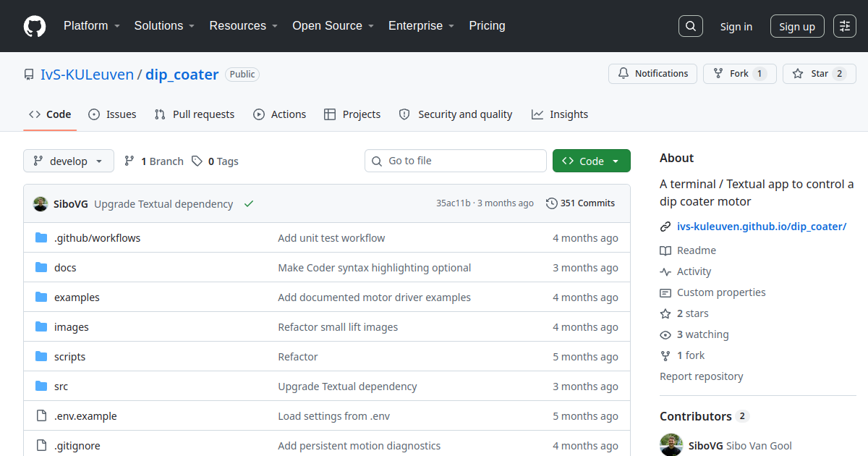Open the Contributors heading link
Screen dimensions: 868x456
[705, 416]
